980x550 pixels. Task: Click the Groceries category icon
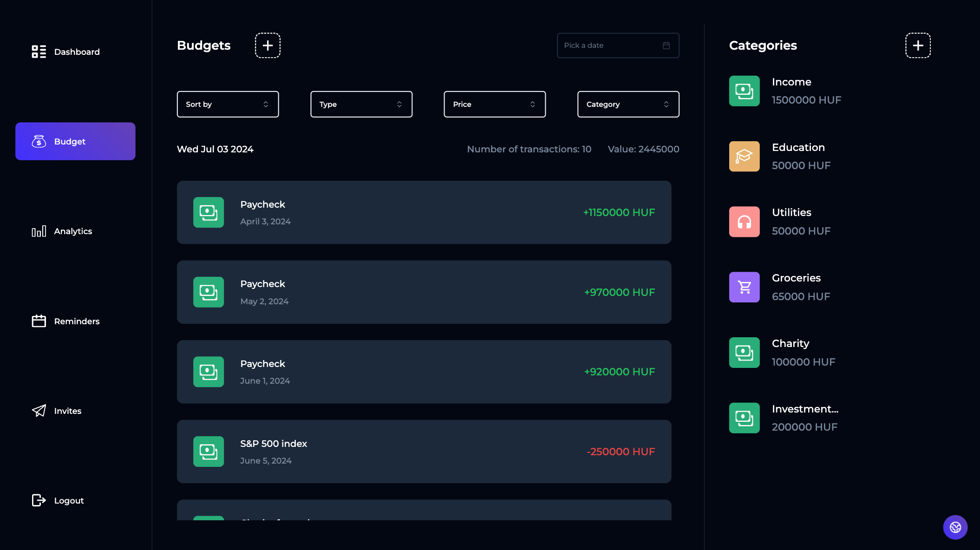[x=745, y=287]
